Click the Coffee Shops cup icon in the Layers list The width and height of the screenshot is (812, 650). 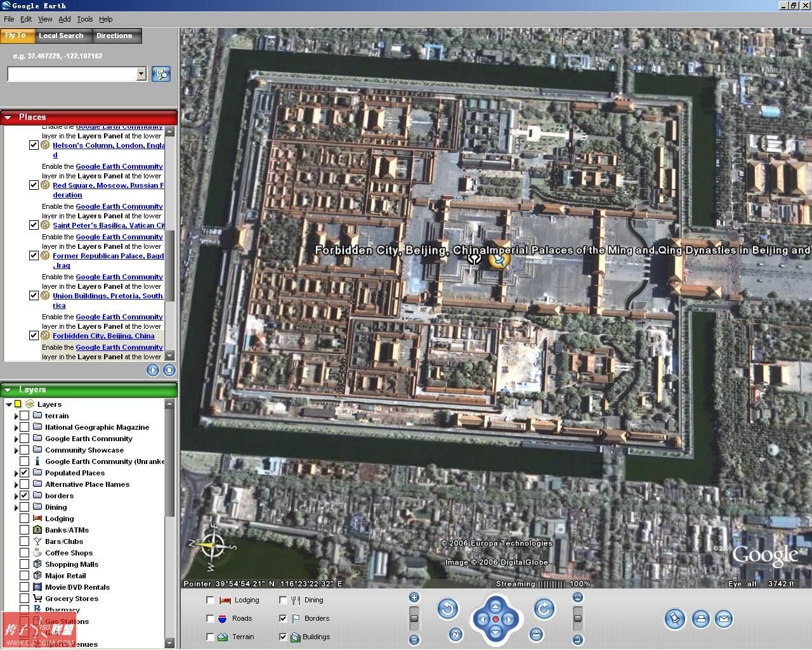(x=37, y=553)
